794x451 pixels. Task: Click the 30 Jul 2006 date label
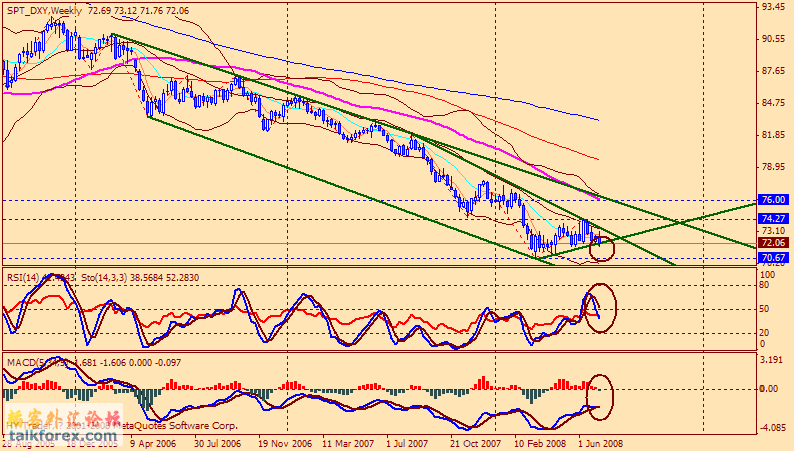(218, 444)
